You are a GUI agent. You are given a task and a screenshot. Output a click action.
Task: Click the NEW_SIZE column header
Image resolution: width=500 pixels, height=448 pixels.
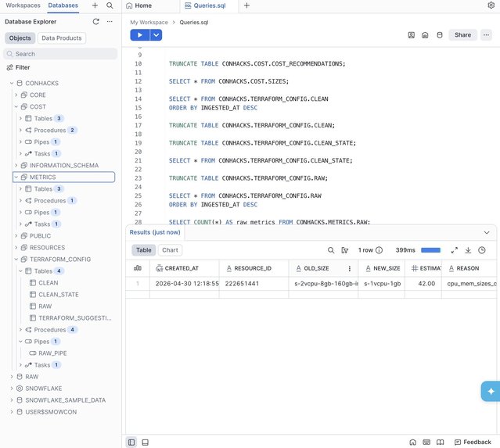click(x=382, y=268)
